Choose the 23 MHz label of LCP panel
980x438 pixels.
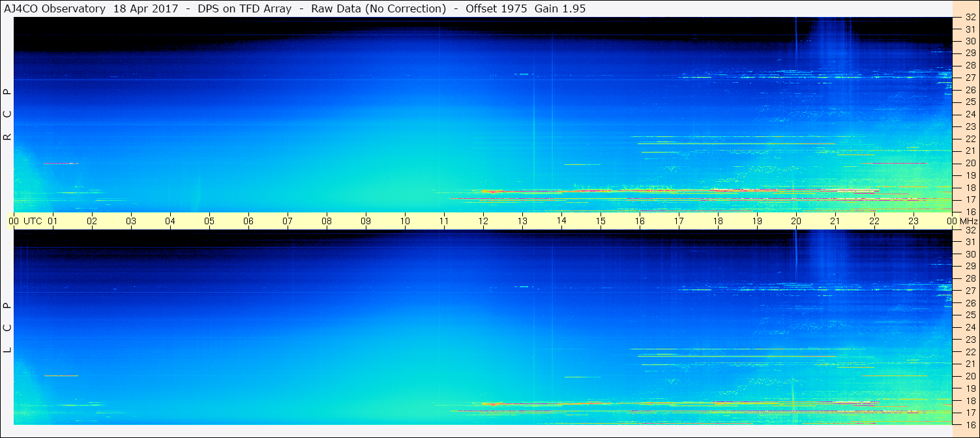tap(970, 340)
